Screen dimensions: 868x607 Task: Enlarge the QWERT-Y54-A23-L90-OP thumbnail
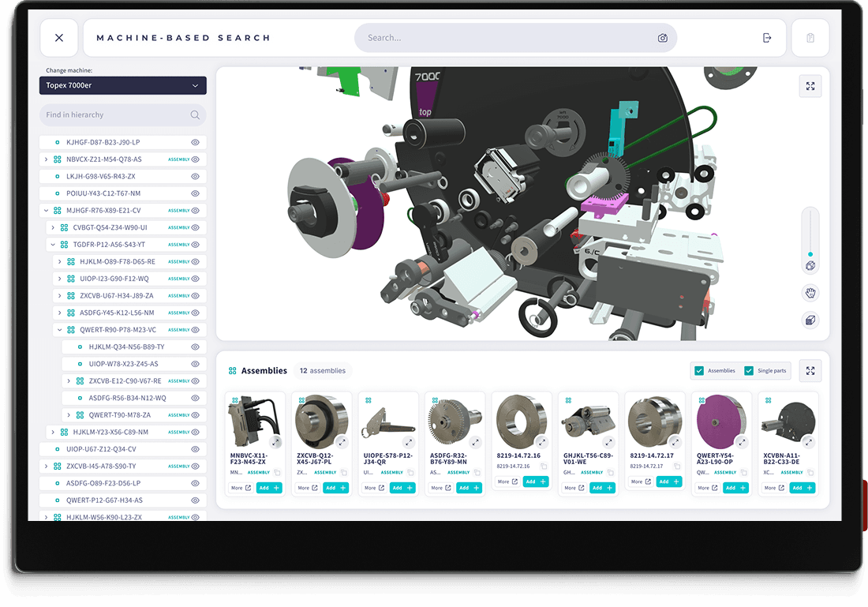[742, 442]
